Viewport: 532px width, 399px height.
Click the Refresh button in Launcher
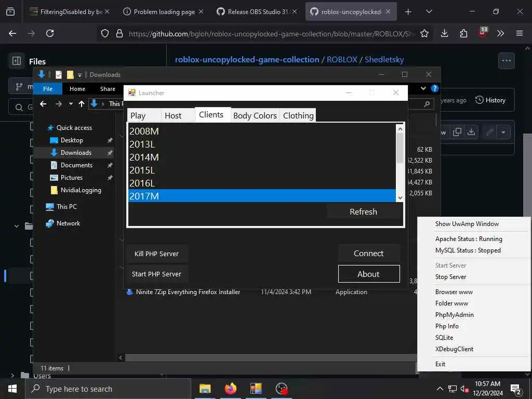(363, 212)
